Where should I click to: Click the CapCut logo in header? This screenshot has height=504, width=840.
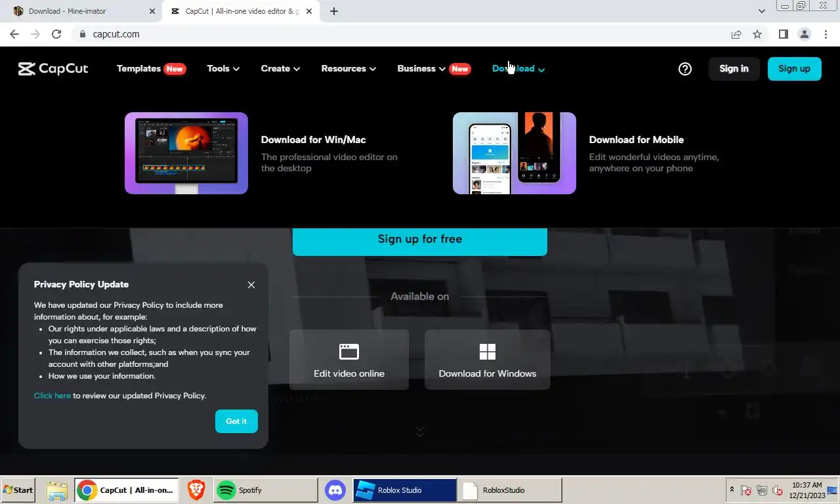[53, 68]
